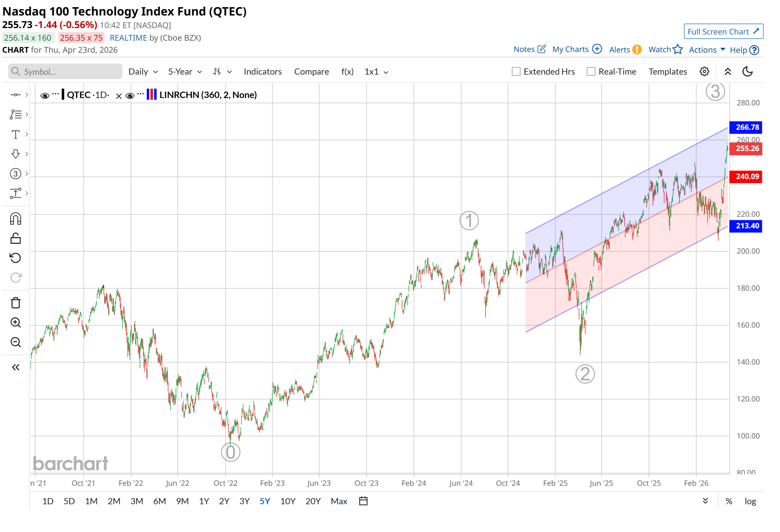Screen dimensions: 780x532
Task: Toggle visibility of LINRCHN indicator
Action: click(130, 96)
